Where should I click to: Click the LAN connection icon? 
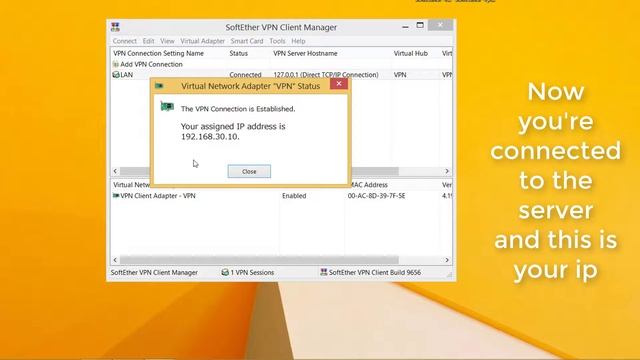(x=116, y=75)
